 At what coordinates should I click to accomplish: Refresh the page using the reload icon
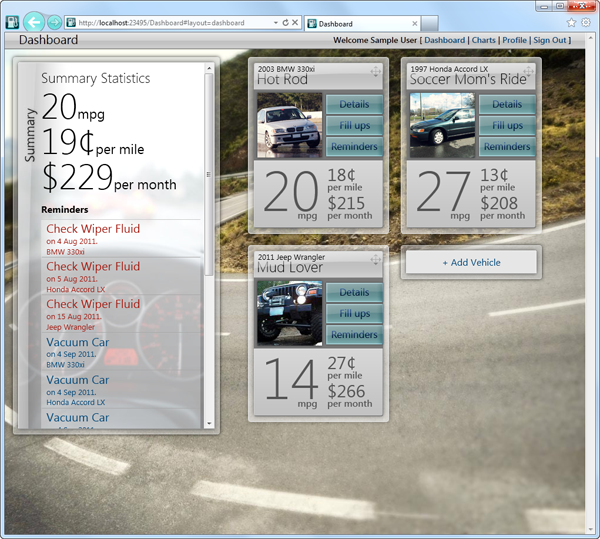click(x=285, y=23)
